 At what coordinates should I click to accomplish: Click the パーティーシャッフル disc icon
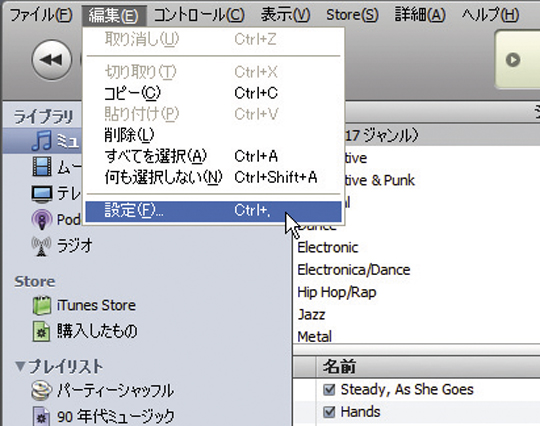pyautogui.click(x=42, y=390)
